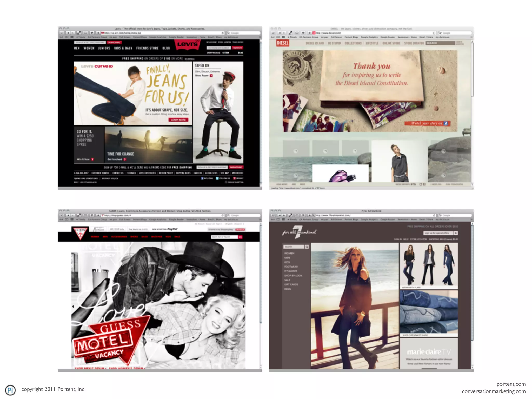Open COLLECTIONS menu on Diesel site

353,43
